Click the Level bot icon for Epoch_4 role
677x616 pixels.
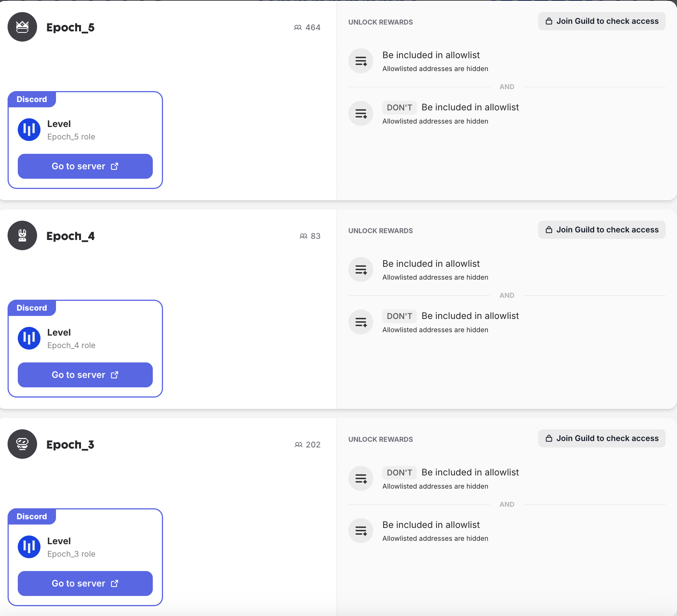click(29, 338)
